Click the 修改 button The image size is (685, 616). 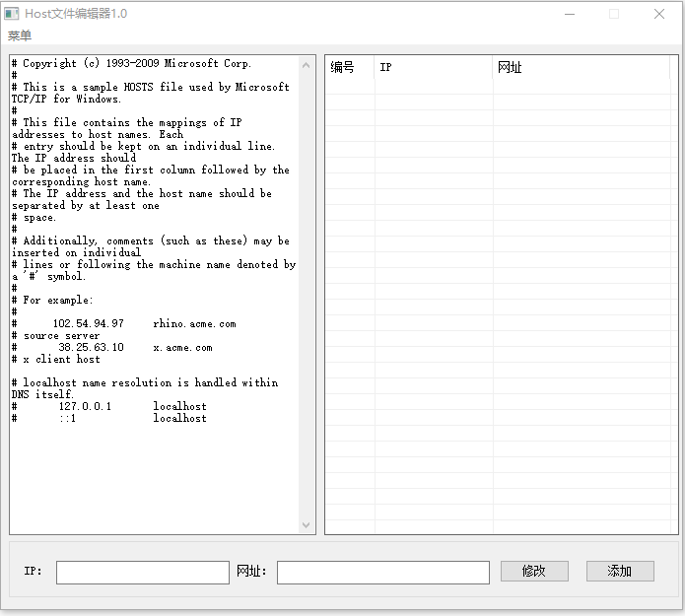(x=534, y=571)
